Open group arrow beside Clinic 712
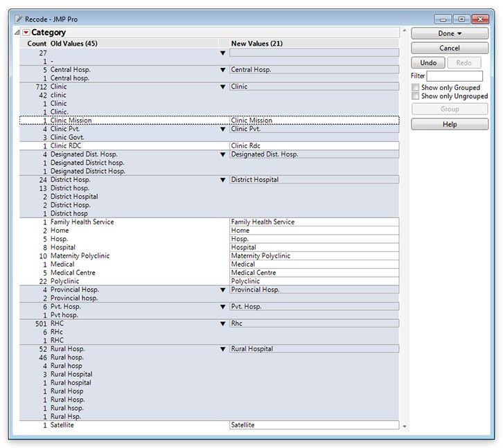 (x=222, y=87)
